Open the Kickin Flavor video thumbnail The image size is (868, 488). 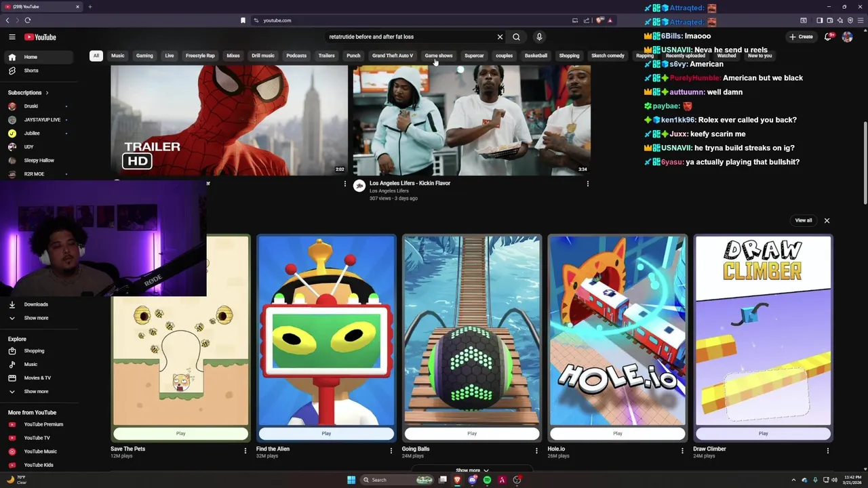click(x=471, y=120)
